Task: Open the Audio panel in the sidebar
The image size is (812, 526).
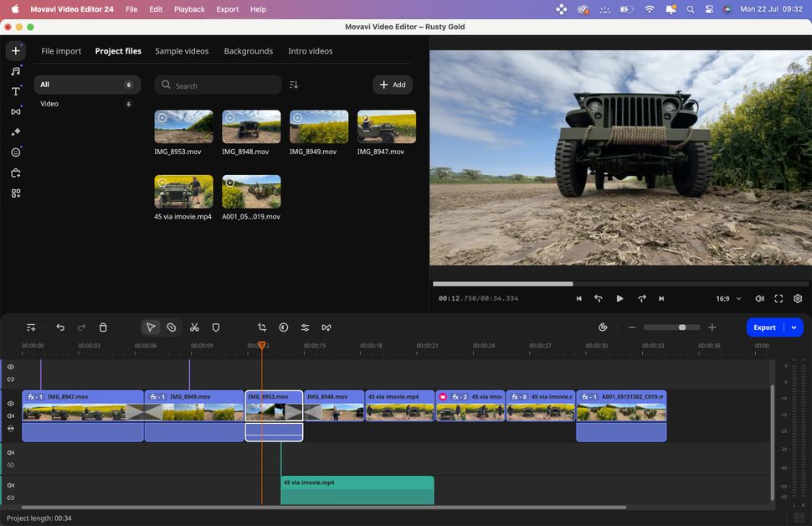Action: click(x=14, y=70)
